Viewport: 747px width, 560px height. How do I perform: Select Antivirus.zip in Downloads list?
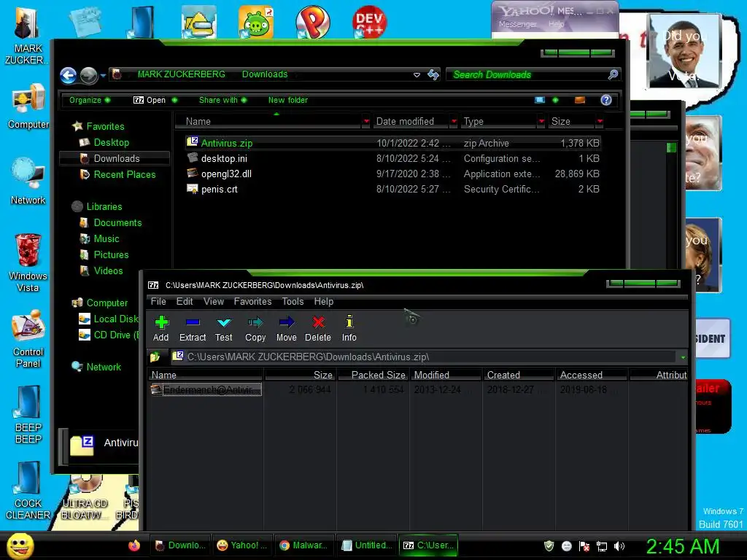392,143
